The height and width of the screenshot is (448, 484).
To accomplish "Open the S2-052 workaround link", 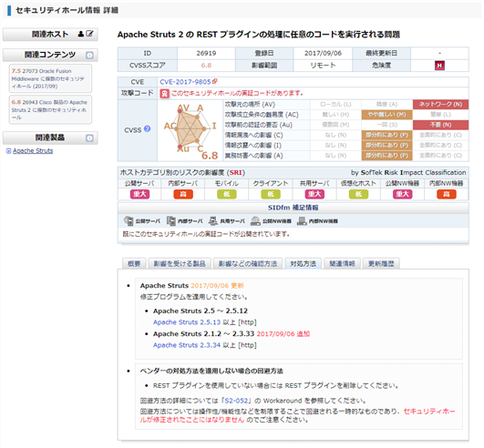I will (236, 401).
